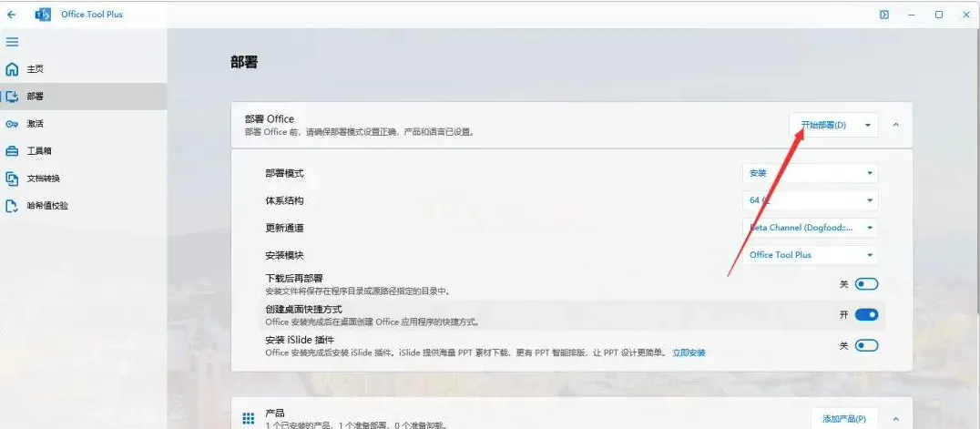Click the back arrow in title bar
980x429 pixels.
[x=11, y=15]
